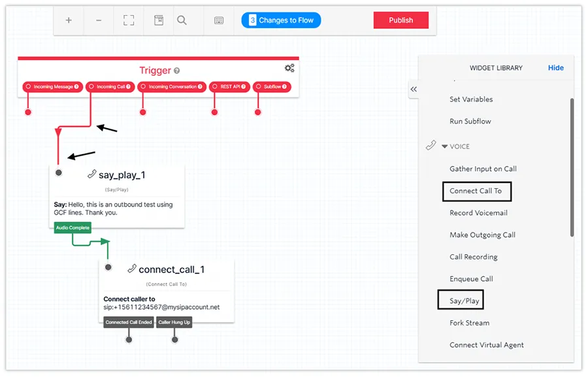Click help icon on Incoming Call
Screen dimensions: 588x377
[128, 87]
